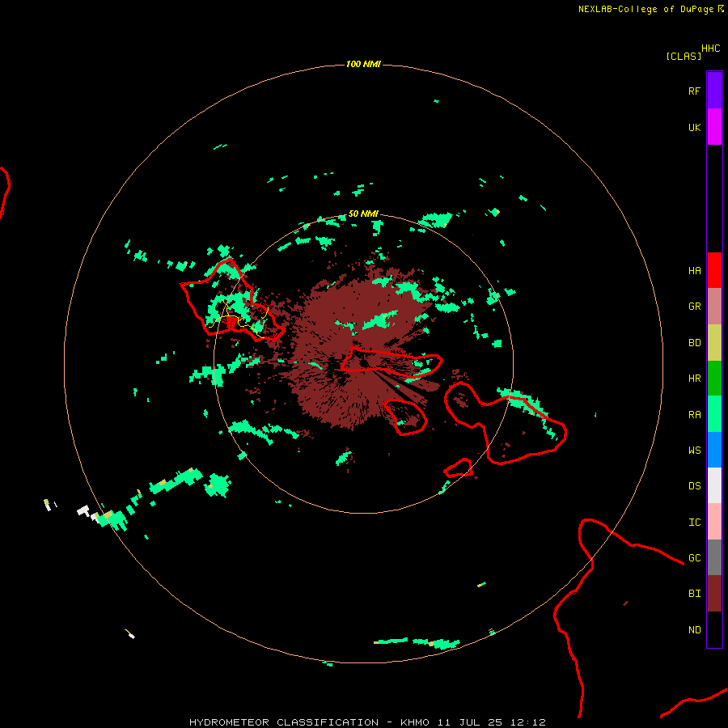Click the HYDROMETEOR CLASSIFICATION title text
The height and width of the screenshot is (728, 728).
[x=284, y=722]
